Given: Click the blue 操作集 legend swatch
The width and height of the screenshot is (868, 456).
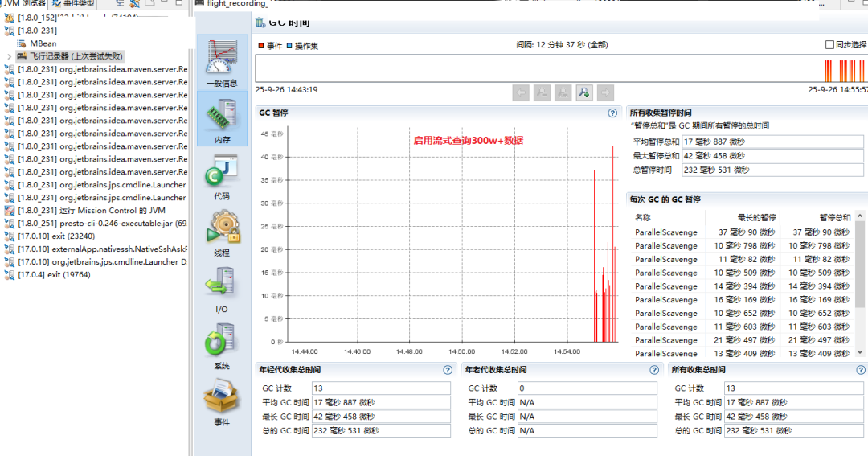Looking at the screenshot, I should [x=289, y=45].
